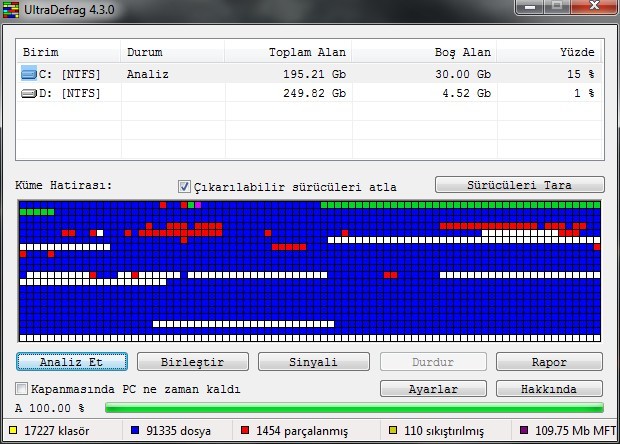Click the blue file legend square
The image size is (620, 444).
135,430
